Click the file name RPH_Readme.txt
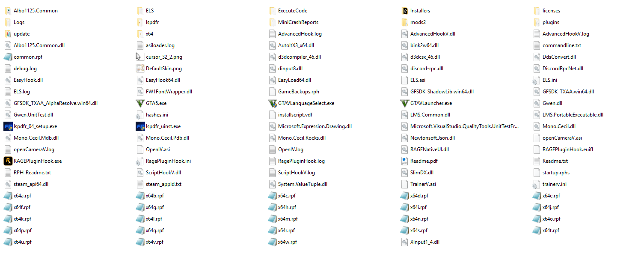This screenshot has width=644, height=272. (x=33, y=173)
